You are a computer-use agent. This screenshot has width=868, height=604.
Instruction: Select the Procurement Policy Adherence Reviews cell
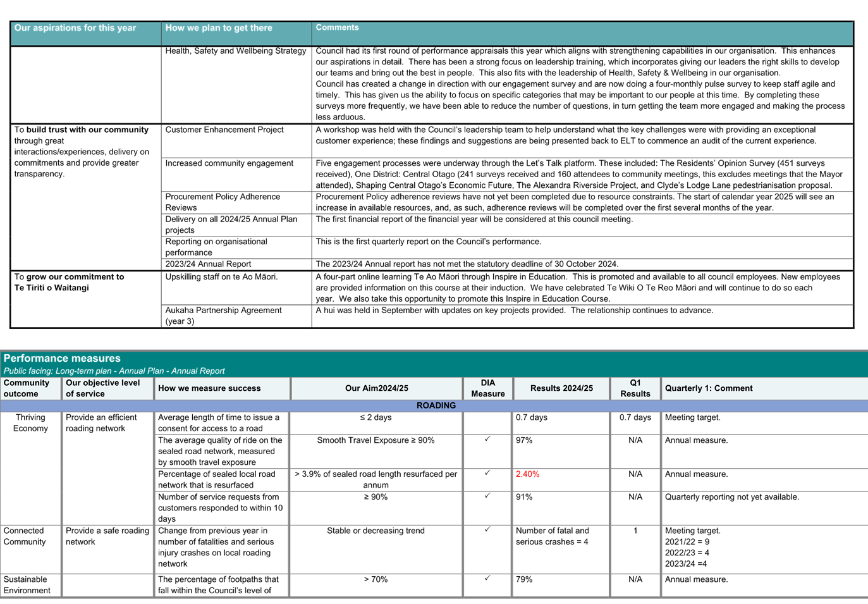pos(223,201)
